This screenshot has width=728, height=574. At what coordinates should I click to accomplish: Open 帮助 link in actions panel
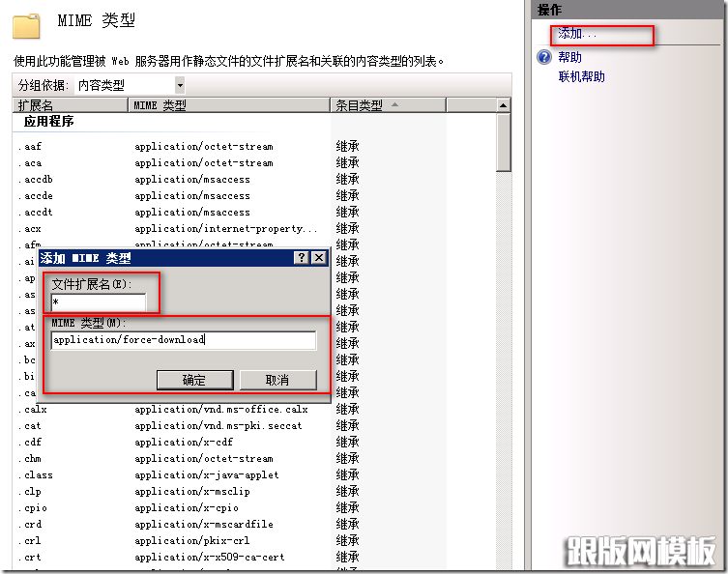tap(569, 58)
